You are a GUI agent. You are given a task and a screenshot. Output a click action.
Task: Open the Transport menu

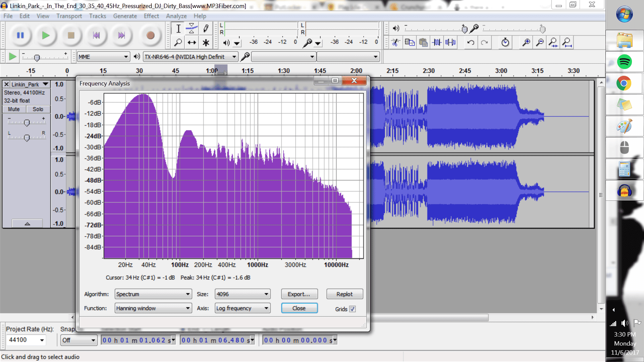pyautogui.click(x=69, y=16)
